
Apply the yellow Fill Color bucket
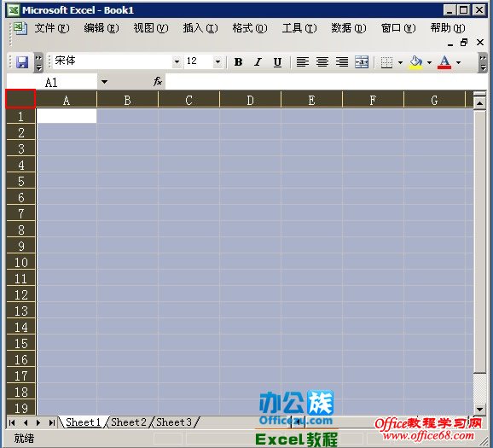416,62
